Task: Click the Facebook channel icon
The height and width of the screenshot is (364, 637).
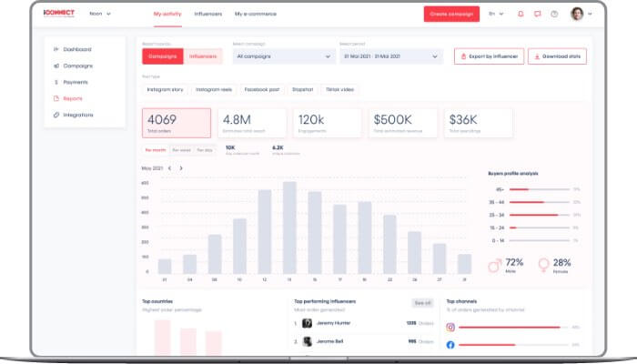Action: point(450,345)
